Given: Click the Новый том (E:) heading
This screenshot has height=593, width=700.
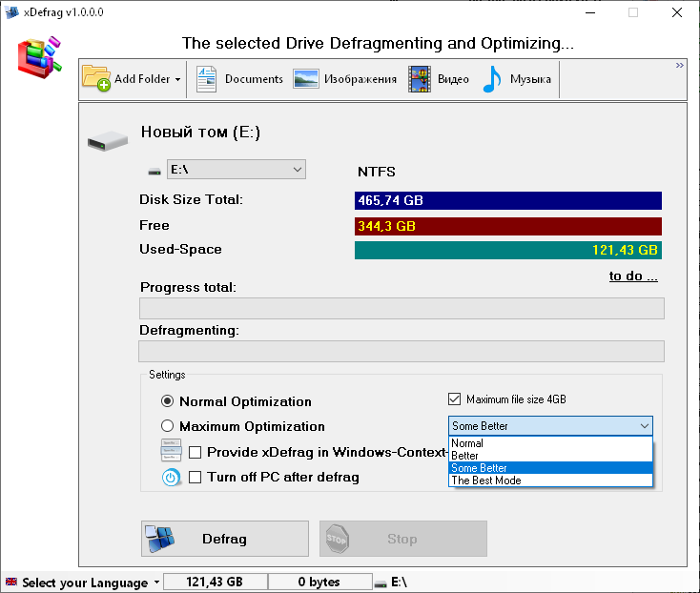Looking at the screenshot, I should 200,133.
